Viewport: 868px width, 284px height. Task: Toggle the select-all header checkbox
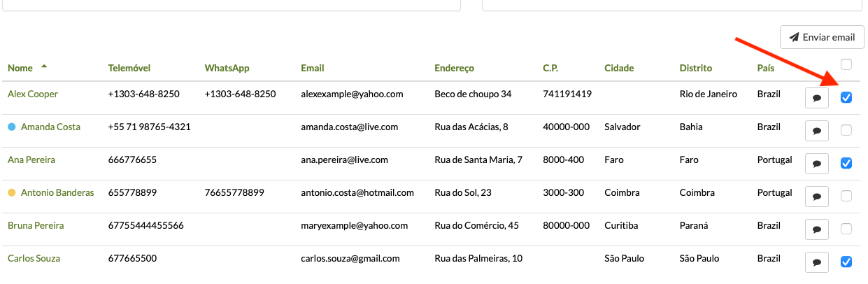(x=846, y=65)
